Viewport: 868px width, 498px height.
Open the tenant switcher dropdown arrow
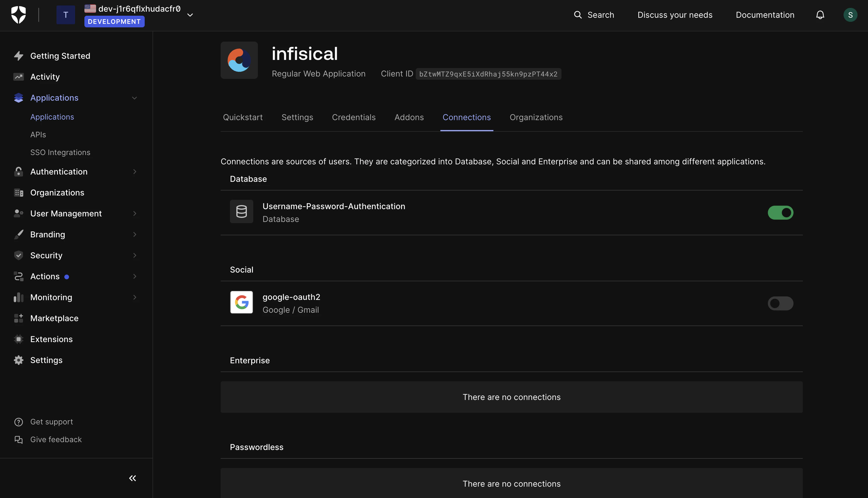190,15
